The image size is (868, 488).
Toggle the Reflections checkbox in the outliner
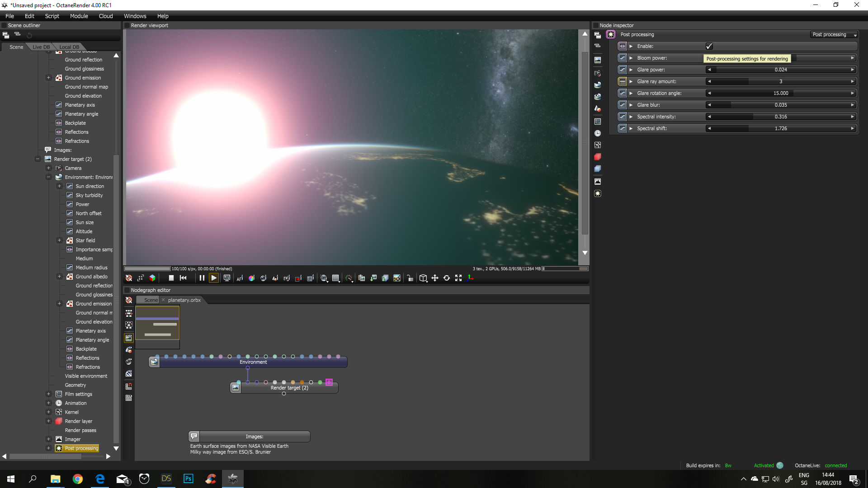click(x=59, y=132)
